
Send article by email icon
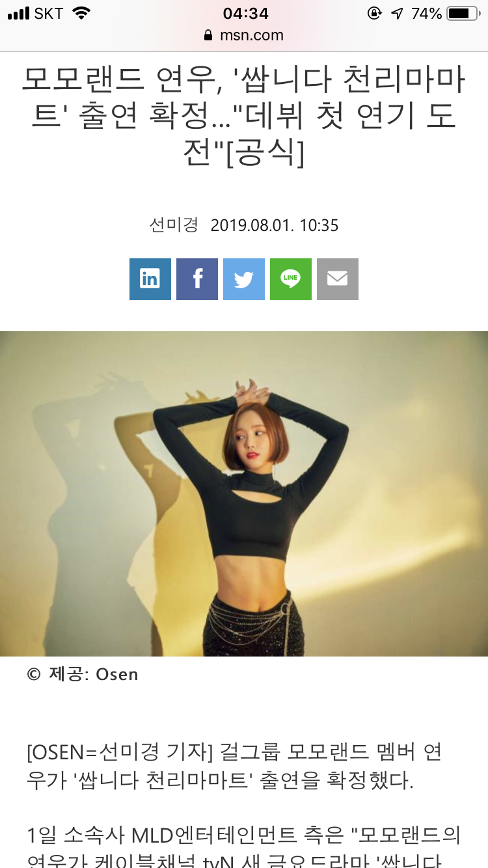[338, 279]
